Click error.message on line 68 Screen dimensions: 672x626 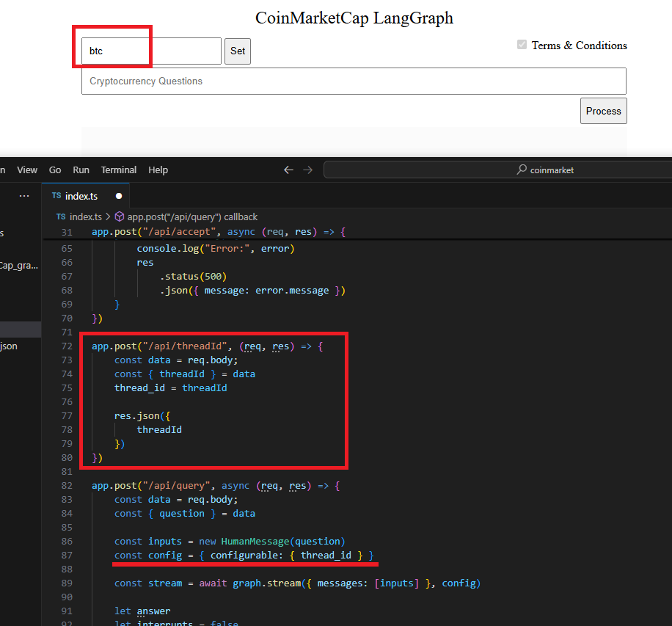(x=292, y=291)
